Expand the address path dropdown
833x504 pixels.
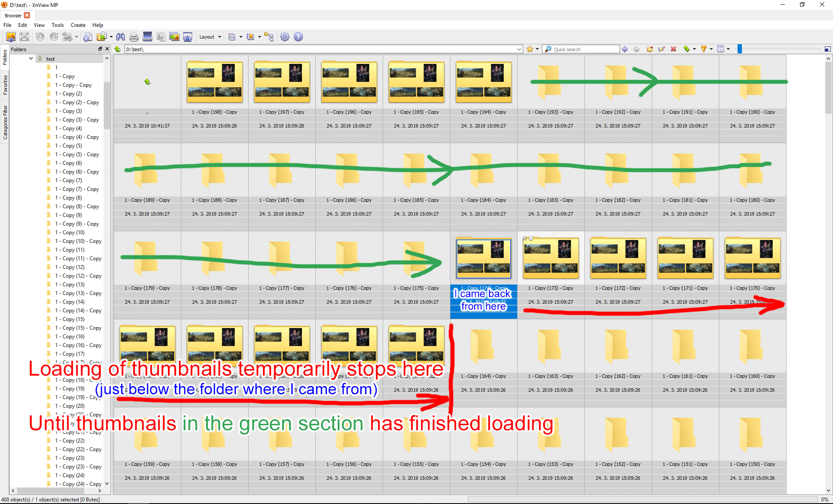[x=519, y=49]
